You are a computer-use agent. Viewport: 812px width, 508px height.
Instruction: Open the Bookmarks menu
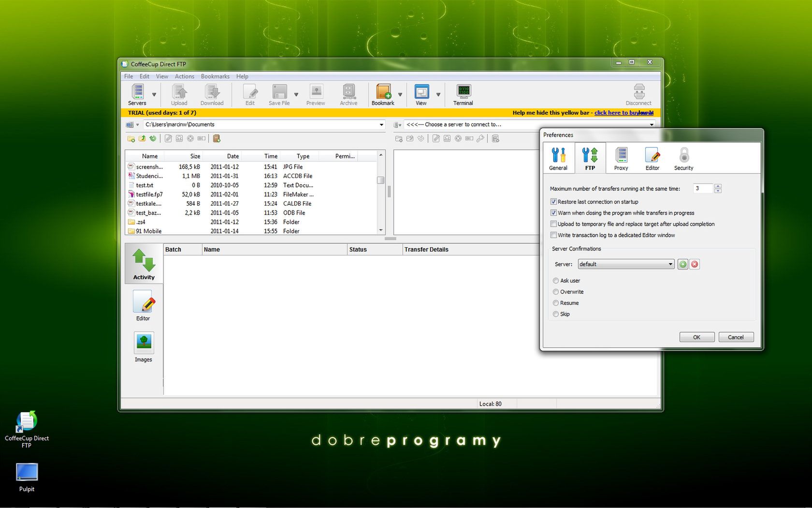[215, 76]
